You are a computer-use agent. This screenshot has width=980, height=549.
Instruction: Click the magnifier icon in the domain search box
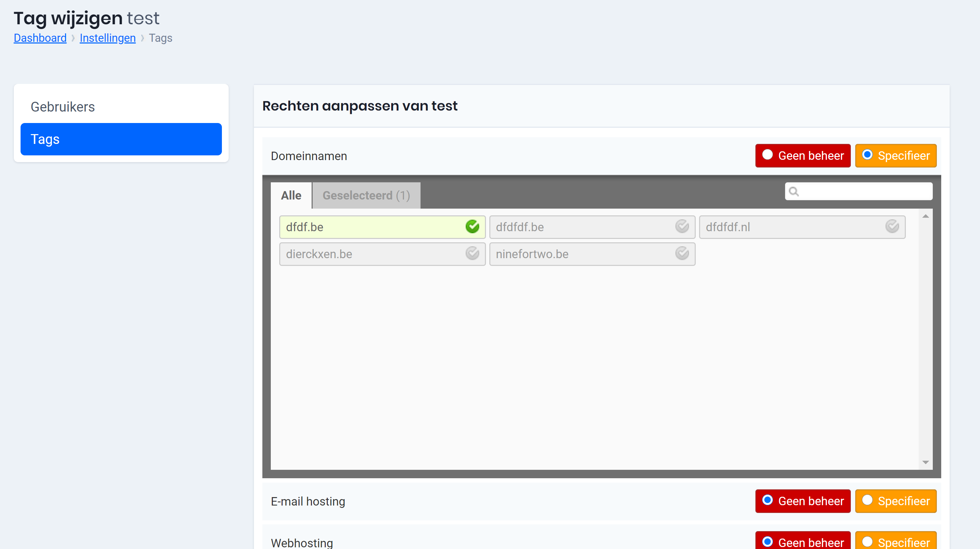(794, 191)
